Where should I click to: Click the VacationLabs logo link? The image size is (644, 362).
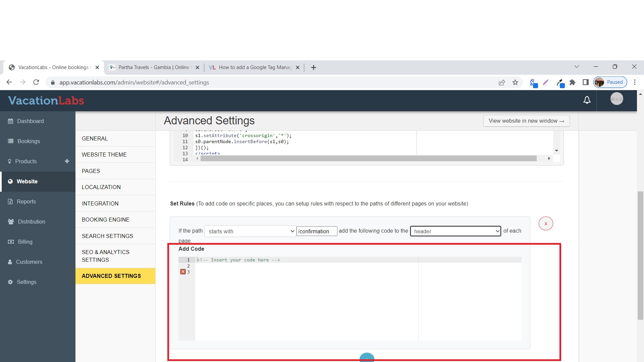pos(46,101)
